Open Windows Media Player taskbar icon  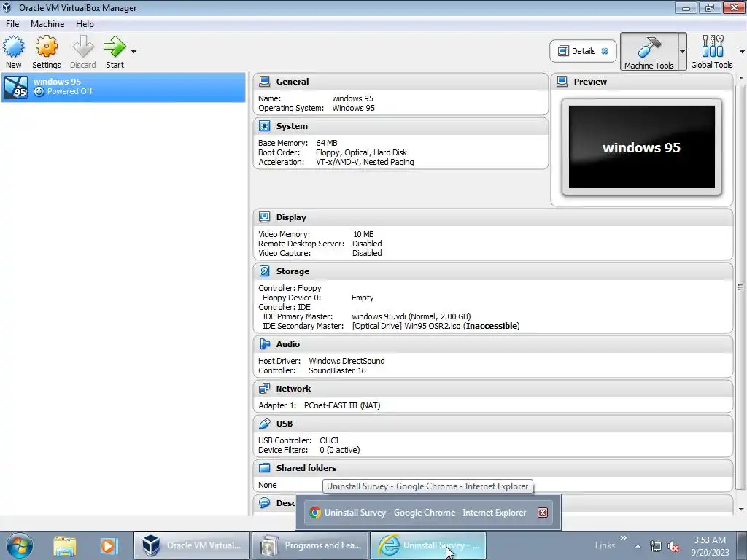(108, 546)
